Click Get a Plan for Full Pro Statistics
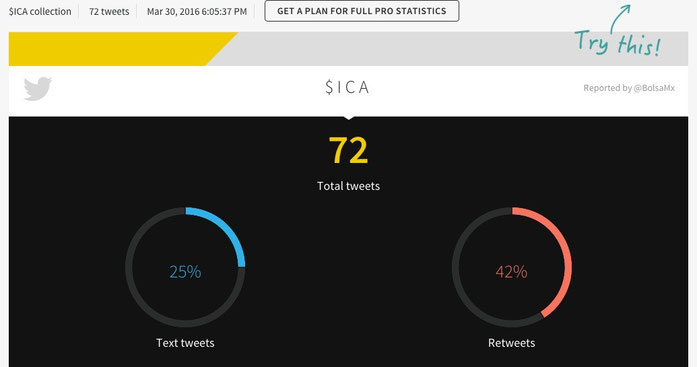This screenshot has height=367, width=697. pos(362,11)
